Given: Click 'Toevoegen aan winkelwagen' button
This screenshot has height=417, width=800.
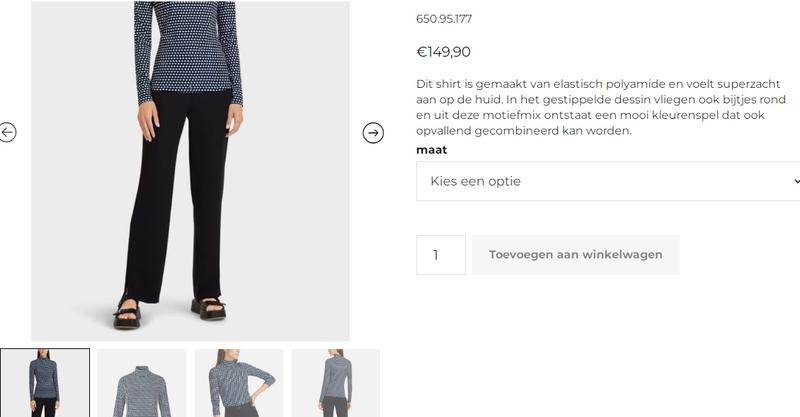Looking at the screenshot, I should tap(576, 255).
